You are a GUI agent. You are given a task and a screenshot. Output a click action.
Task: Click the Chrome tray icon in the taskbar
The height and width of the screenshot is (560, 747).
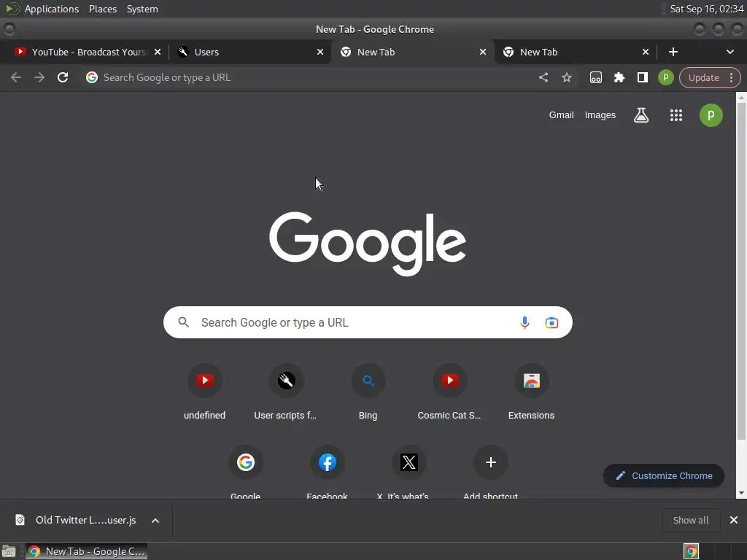[691, 551]
